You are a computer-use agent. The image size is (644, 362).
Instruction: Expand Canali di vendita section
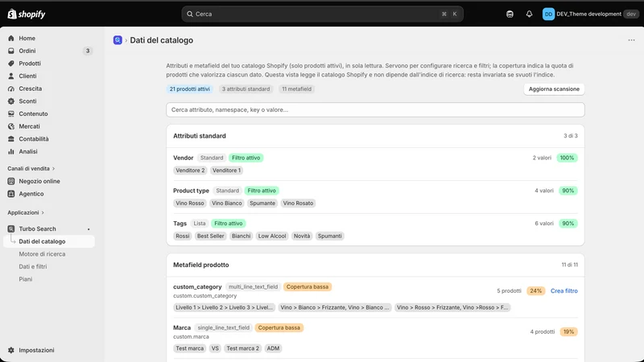tap(31, 168)
